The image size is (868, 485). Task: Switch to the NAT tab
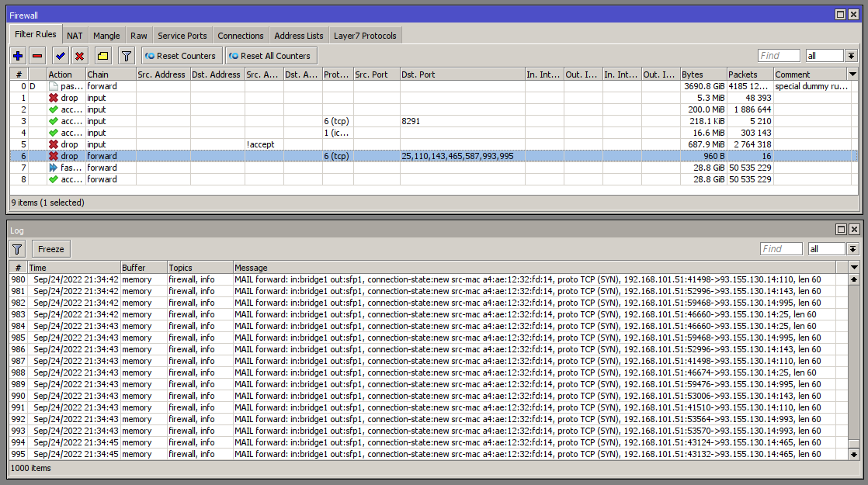pos(75,36)
